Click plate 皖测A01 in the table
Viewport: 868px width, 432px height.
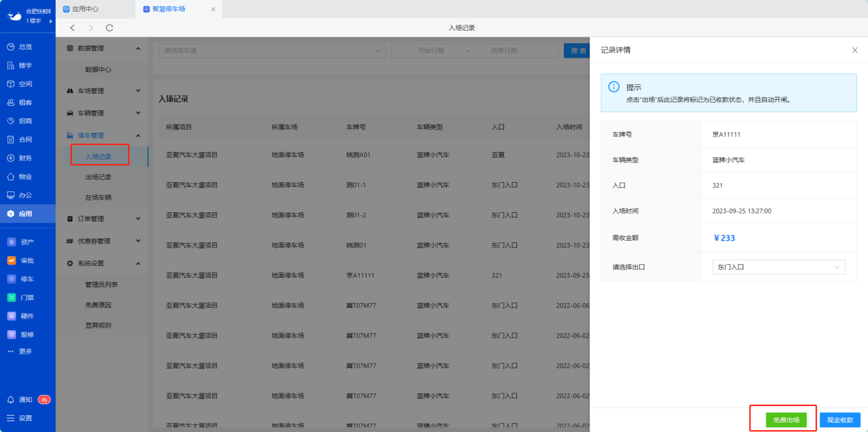358,155
